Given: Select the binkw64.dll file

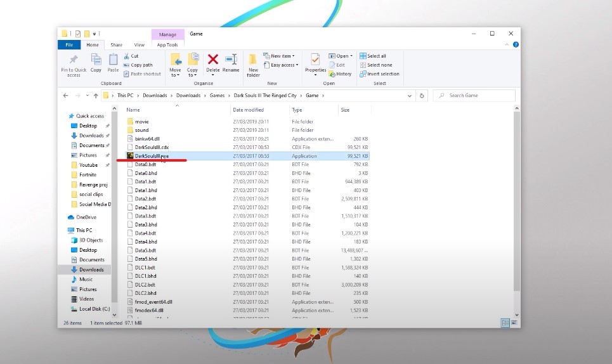Looking at the screenshot, I should pyautogui.click(x=147, y=139).
